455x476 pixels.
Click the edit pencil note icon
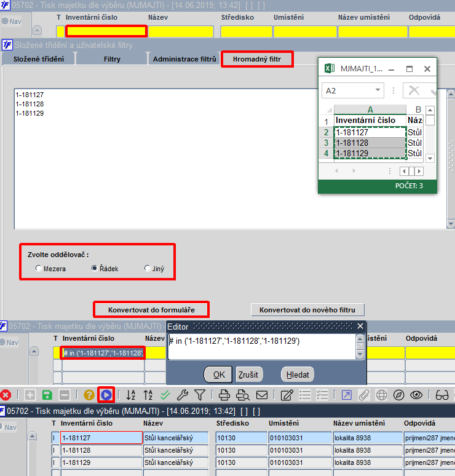pos(287,395)
